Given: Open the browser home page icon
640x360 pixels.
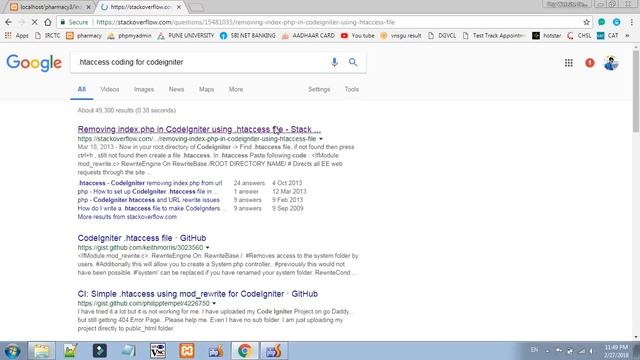Looking at the screenshot, I should click(48, 22).
